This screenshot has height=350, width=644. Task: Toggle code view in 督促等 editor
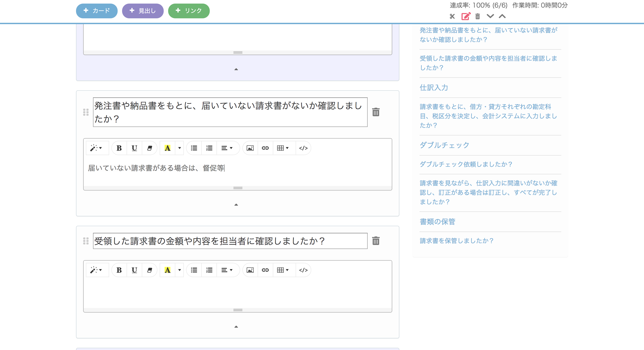pyautogui.click(x=303, y=148)
